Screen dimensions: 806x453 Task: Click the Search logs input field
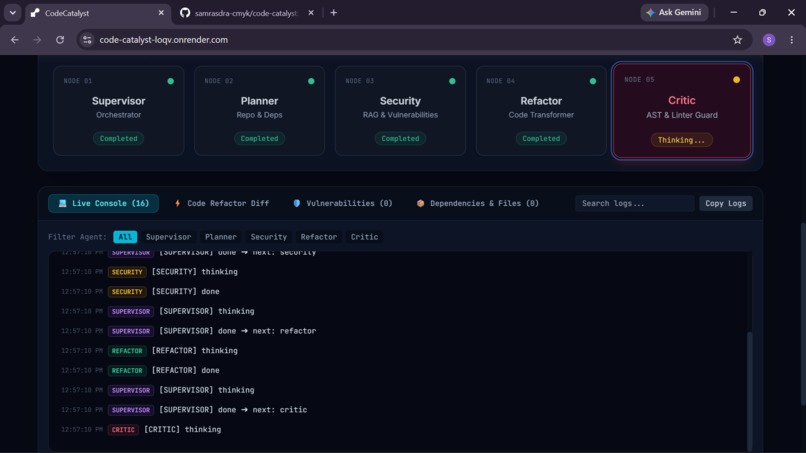(x=634, y=204)
